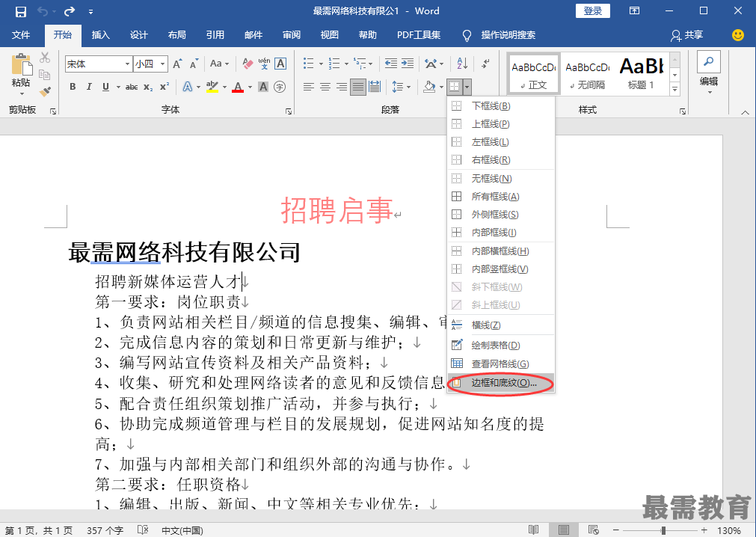
Task: Toggle Bold formatting
Action: pyautogui.click(x=73, y=87)
